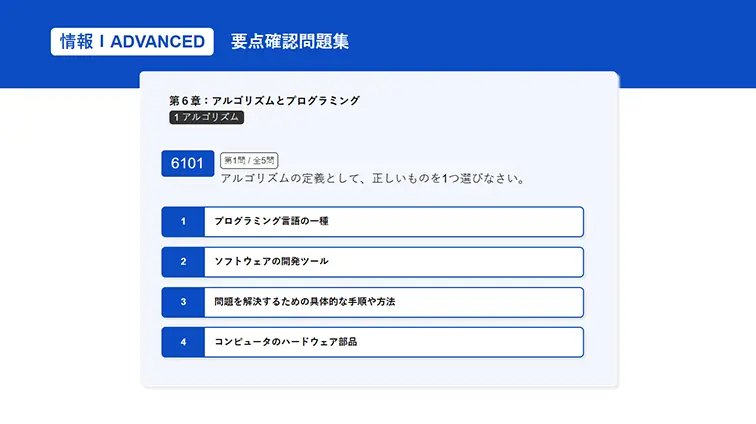Click the blue number 1 badge
The height and width of the screenshot is (424, 756).
183,221
